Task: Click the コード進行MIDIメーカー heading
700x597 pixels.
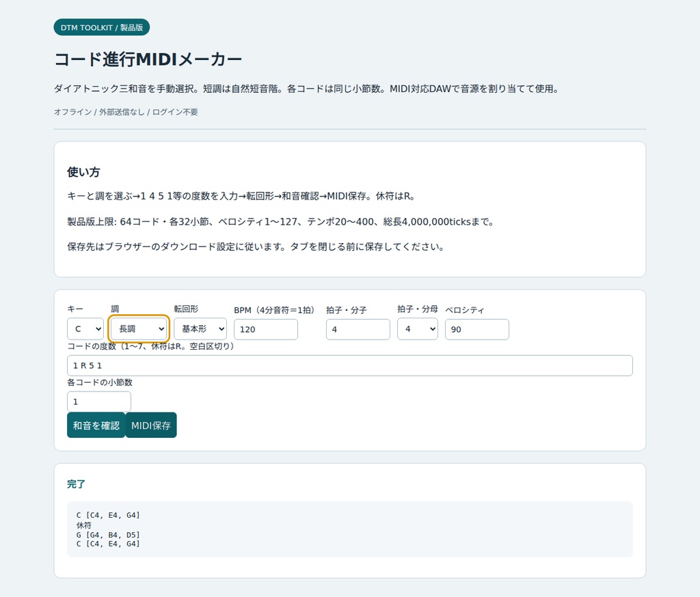Action: click(x=148, y=59)
